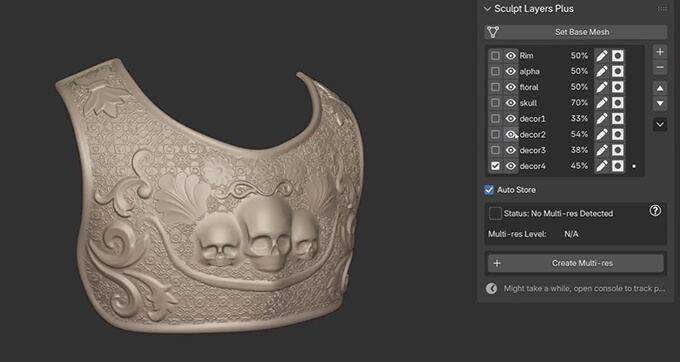Image resolution: width=680 pixels, height=362 pixels.
Task: Click the pencil edit icon for skull layer
Action: (x=602, y=103)
